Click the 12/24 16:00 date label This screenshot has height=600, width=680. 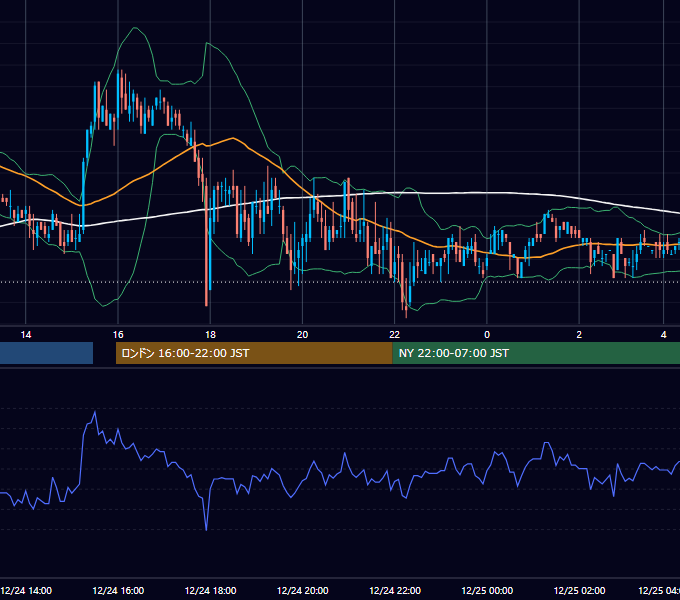tap(118, 590)
